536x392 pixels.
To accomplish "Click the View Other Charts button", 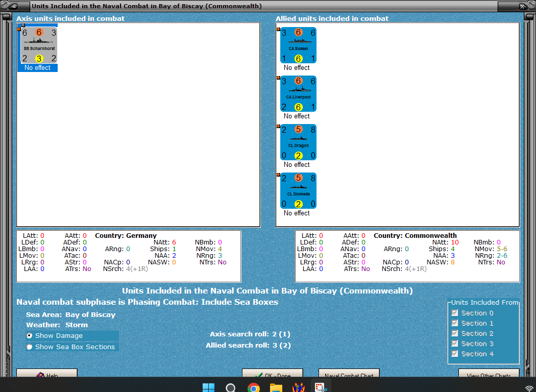I will coord(489,373).
